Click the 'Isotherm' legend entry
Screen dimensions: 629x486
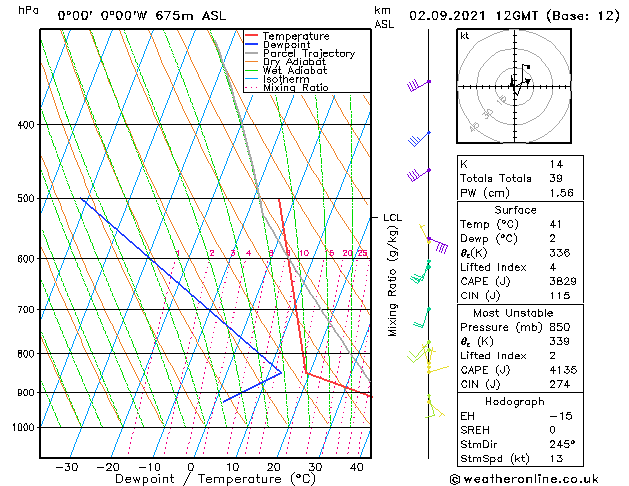(286, 79)
